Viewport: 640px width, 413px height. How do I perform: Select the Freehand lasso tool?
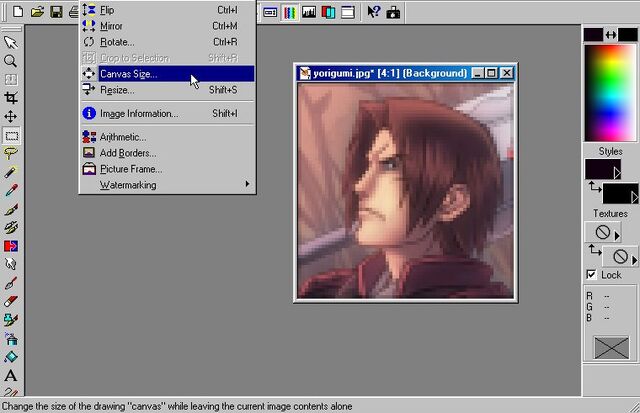(x=11, y=154)
